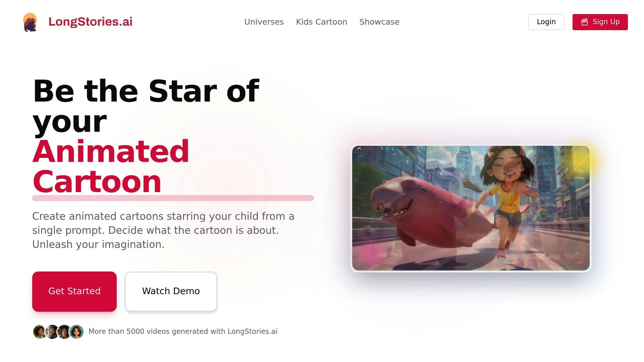Go to the Kids Cartoon page
The width and height of the screenshot is (644, 362).
[x=321, y=22]
